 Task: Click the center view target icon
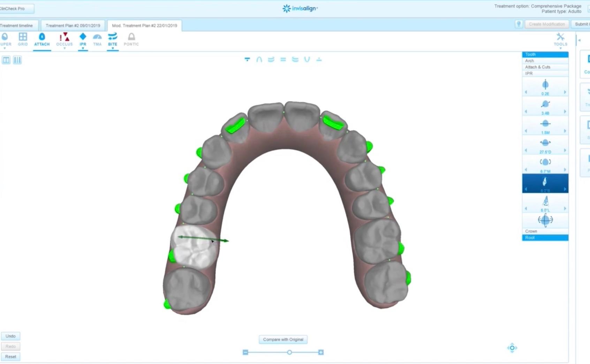click(512, 348)
